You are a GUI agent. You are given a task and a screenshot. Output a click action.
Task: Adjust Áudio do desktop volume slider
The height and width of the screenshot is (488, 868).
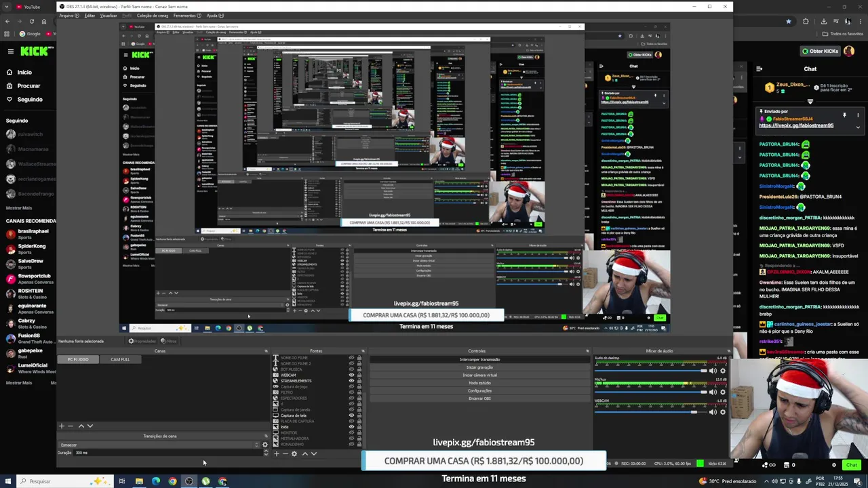click(650, 371)
